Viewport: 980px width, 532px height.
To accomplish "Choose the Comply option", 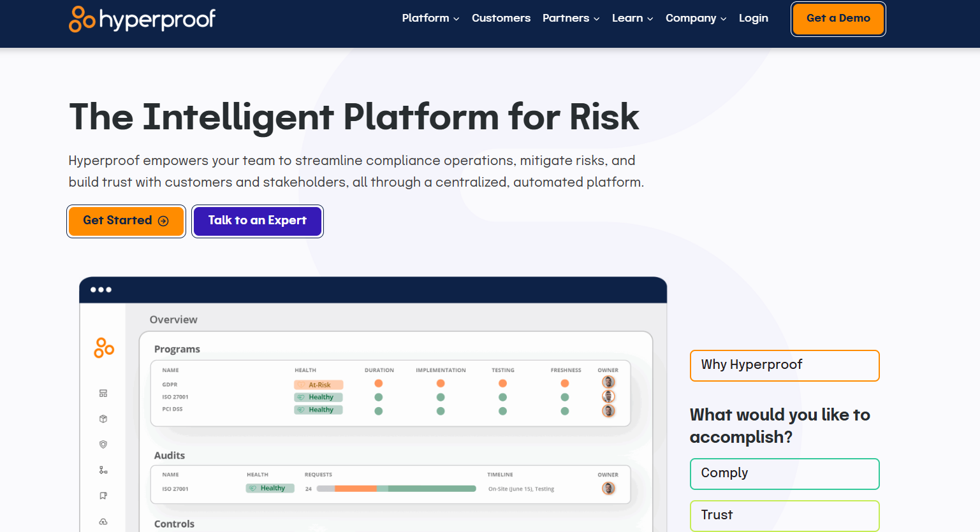I will [x=785, y=474].
